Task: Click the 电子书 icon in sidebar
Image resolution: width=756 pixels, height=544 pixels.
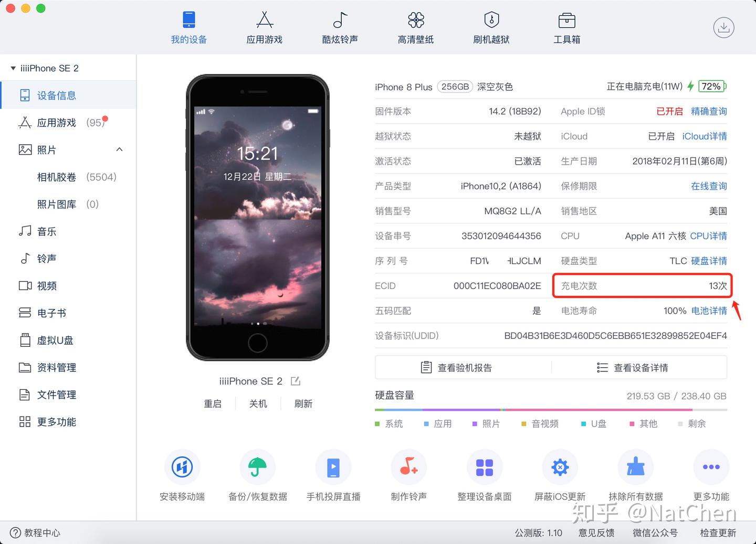Action: 25,313
